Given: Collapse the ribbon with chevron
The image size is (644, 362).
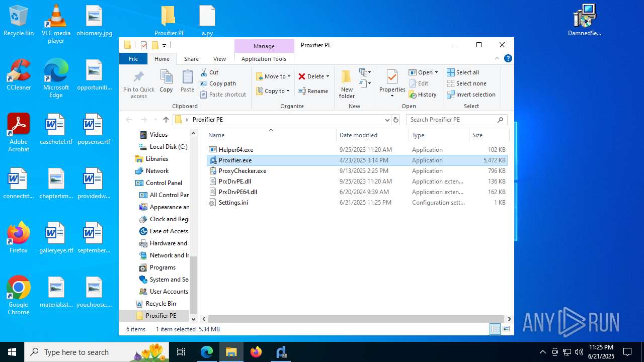Looking at the screenshot, I should (x=497, y=59).
